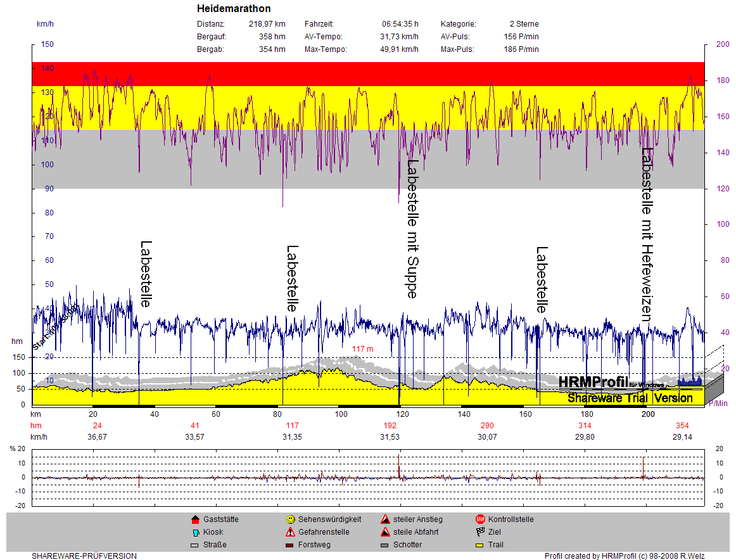Click the Max-Puls value 186 P/min

click(x=521, y=49)
